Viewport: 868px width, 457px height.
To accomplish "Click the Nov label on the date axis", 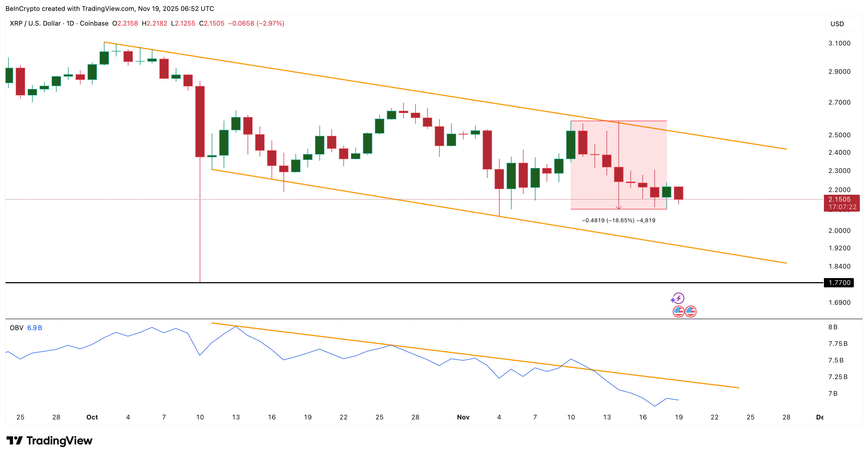I will click(464, 417).
